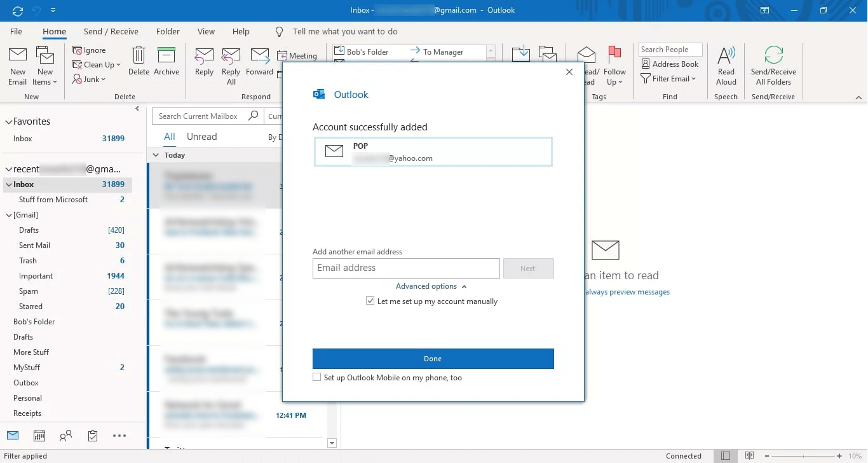The width and height of the screenshot is (868, 463).
Task: Click the Search People box
Action: coord(670,50)
